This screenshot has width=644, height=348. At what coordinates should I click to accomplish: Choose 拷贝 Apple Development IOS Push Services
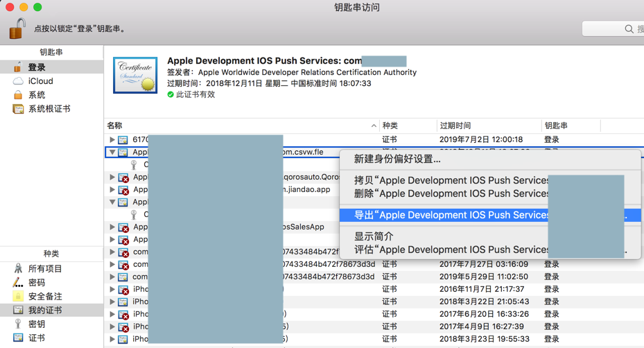point(452,180)
